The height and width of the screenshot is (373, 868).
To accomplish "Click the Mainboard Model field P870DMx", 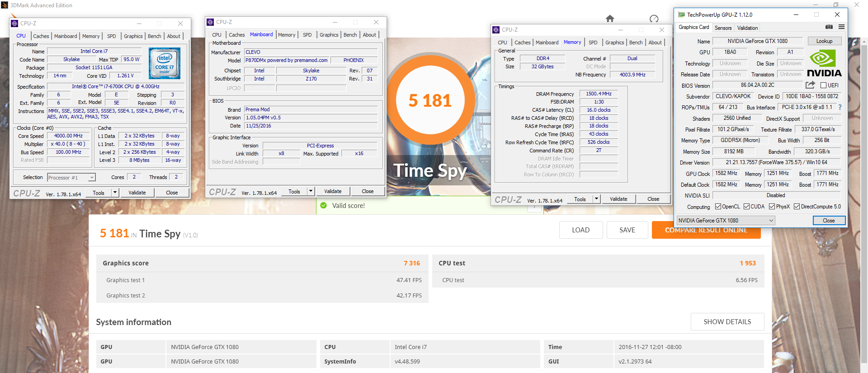I will click(x=287, y=60).
